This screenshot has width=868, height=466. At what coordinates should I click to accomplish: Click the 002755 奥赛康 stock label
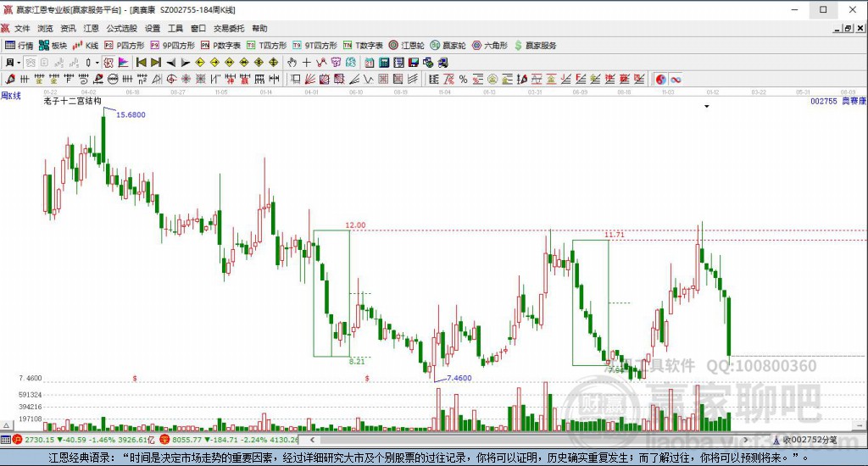point(838,102)
